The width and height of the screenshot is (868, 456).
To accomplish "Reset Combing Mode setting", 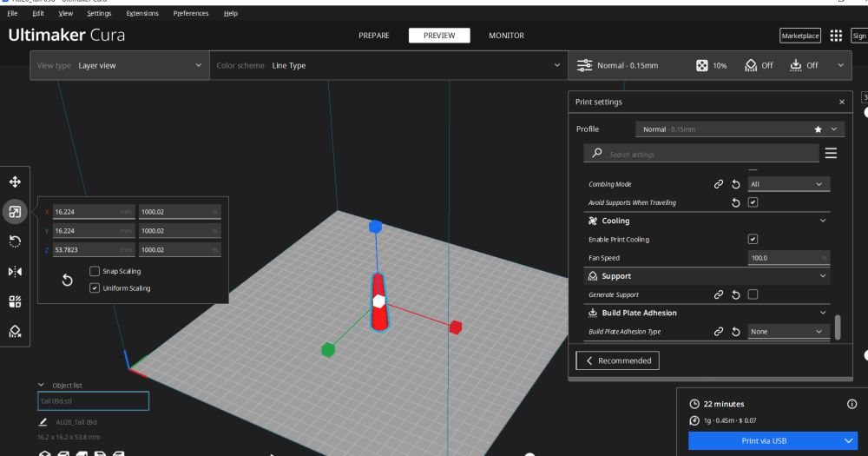I will point(736,184).
